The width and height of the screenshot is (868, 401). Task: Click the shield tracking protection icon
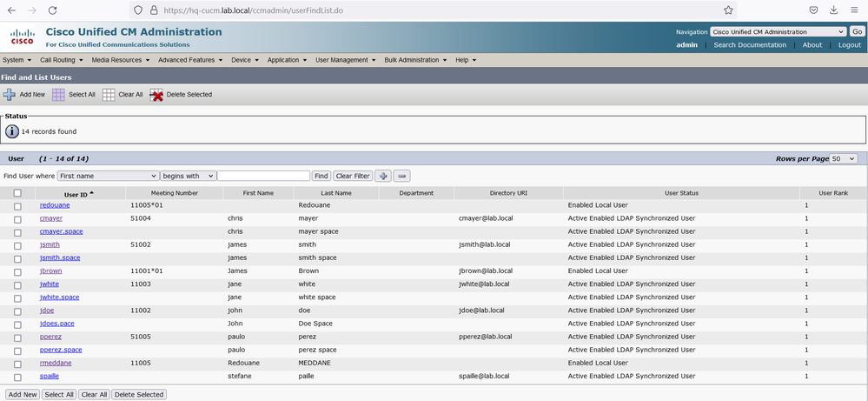(x=138, y=10)
